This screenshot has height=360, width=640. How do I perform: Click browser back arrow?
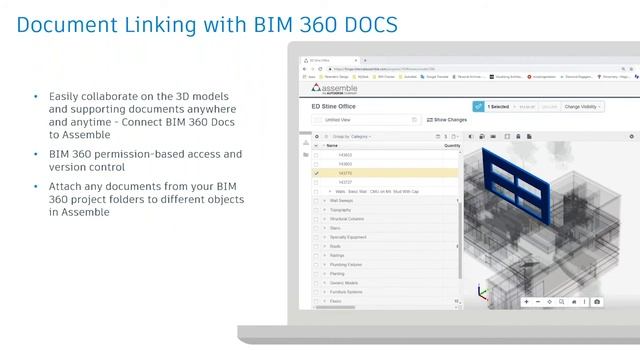point(305,69)
